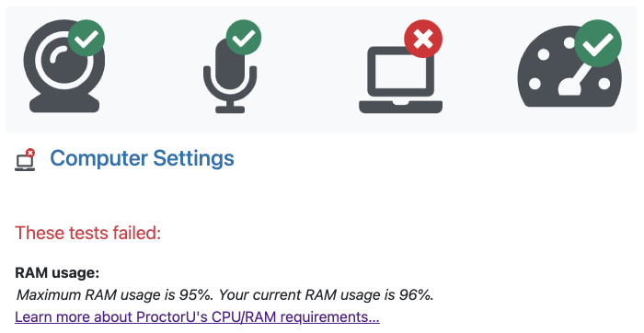Click small red X on Computer Settings icon
Viewport: 644px width, 333px height.
point(30,153)
